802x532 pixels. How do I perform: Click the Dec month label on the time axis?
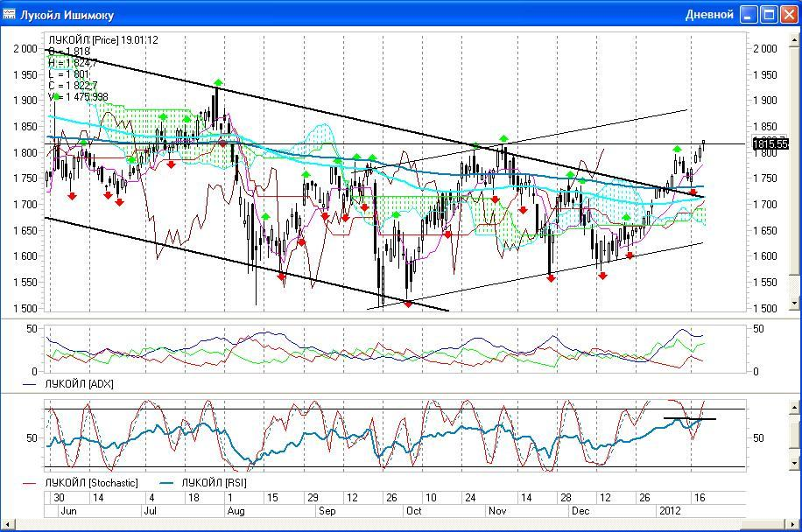tap(580, 510)
